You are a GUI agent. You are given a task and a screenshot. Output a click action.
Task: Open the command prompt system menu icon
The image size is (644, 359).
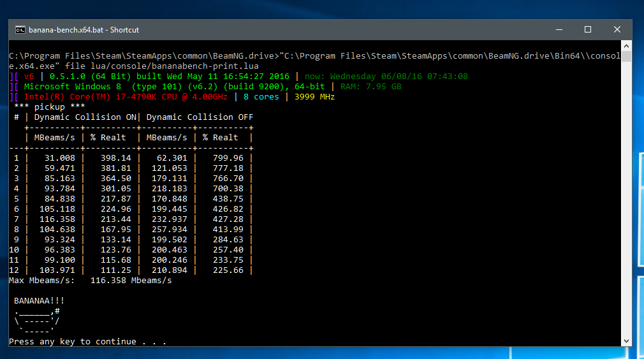tap(20, 30)
